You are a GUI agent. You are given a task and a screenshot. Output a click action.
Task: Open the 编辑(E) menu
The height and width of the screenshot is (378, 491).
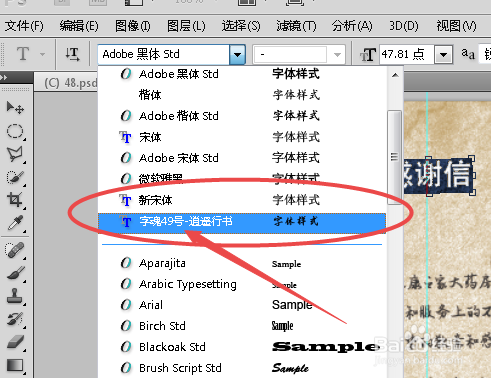tap(79, 26)
